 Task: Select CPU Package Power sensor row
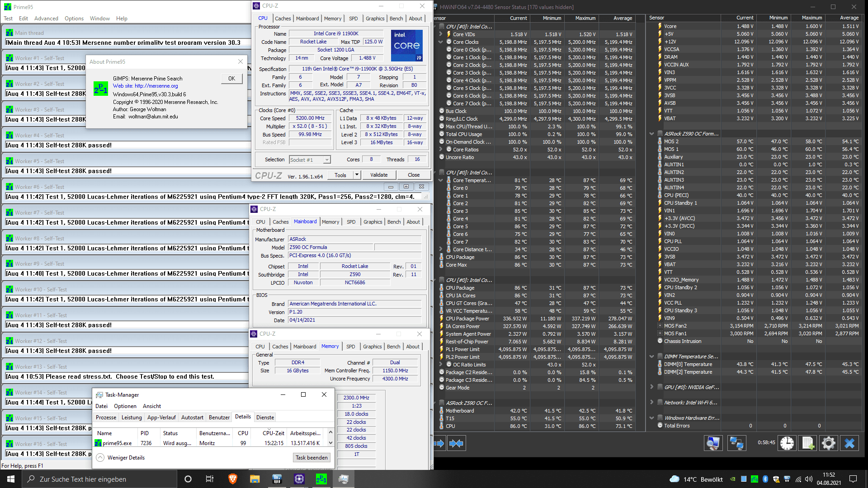[538, 319]
